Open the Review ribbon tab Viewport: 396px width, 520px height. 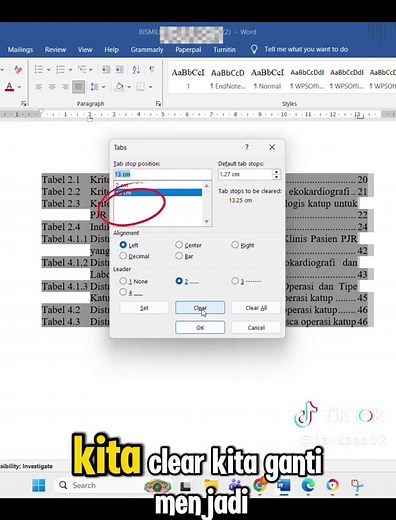(x=55, y=50)
